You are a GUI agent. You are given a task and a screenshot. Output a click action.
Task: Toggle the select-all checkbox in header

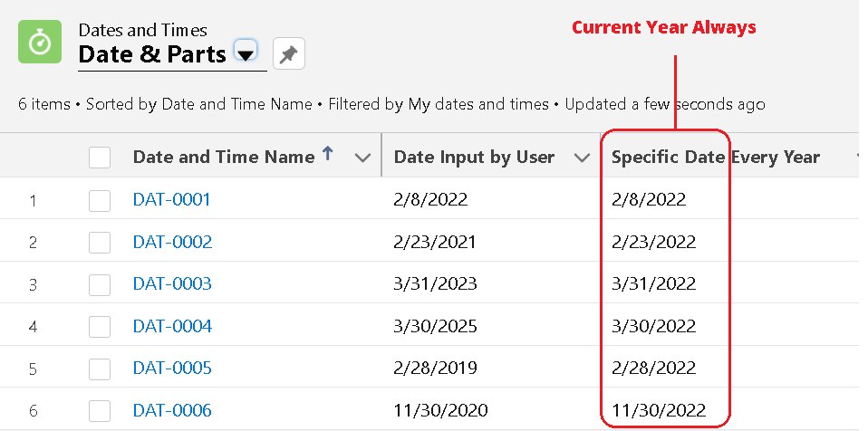(100, 158)
